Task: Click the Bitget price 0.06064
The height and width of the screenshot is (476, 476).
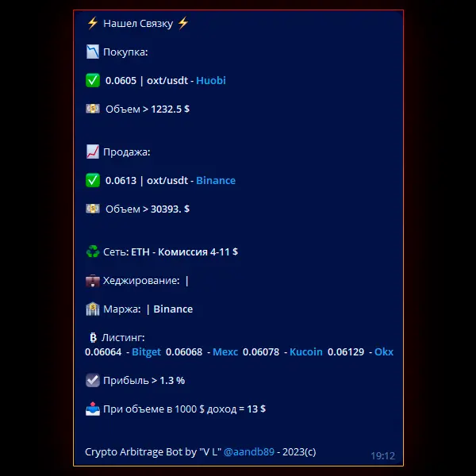Action: (103, 351)
